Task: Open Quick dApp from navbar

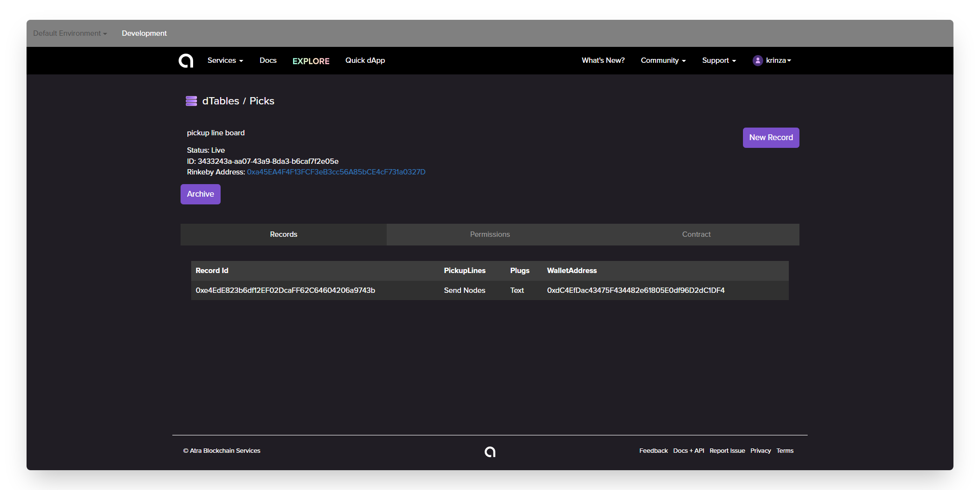Action: tap(365, 60)
